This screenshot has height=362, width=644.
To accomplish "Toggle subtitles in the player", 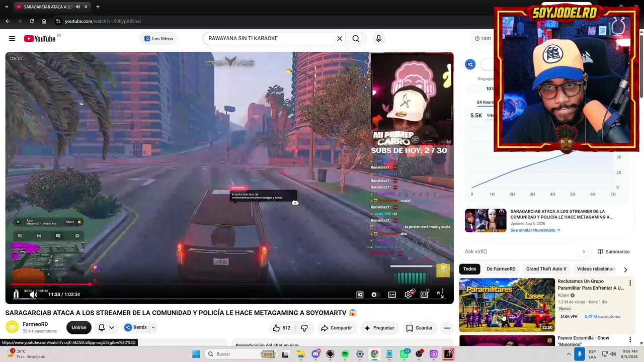I will pos(392,295).
